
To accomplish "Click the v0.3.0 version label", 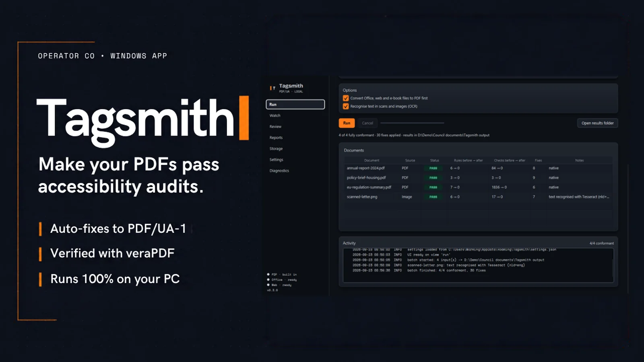I will click(272, 290).
